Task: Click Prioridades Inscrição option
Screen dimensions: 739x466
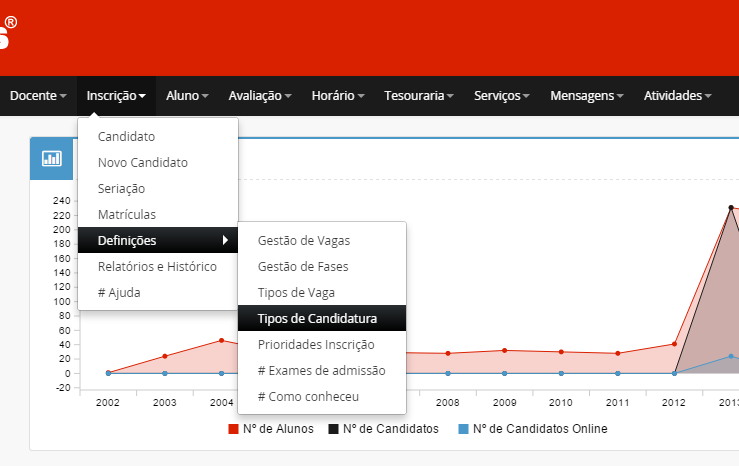Action: [315, 345]
